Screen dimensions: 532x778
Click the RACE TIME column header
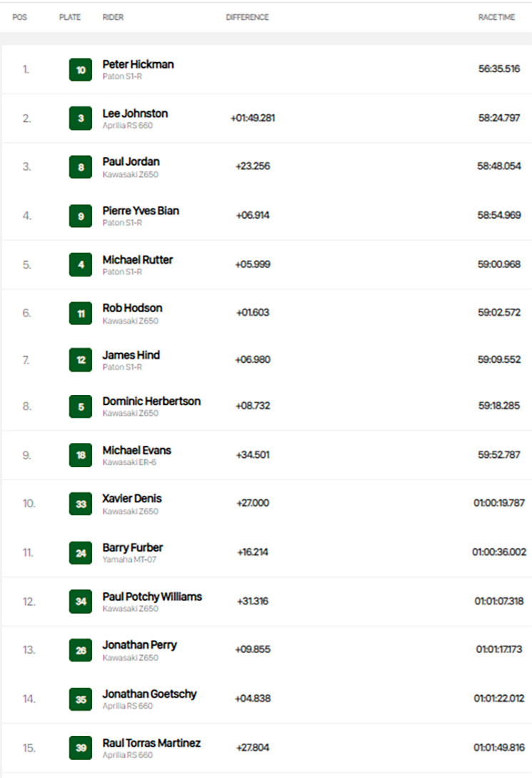(x=496, y=17)
